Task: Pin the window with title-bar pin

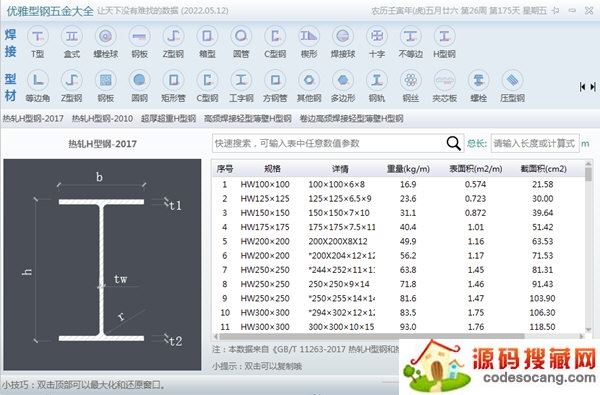Action: click(x=556, y=11)
